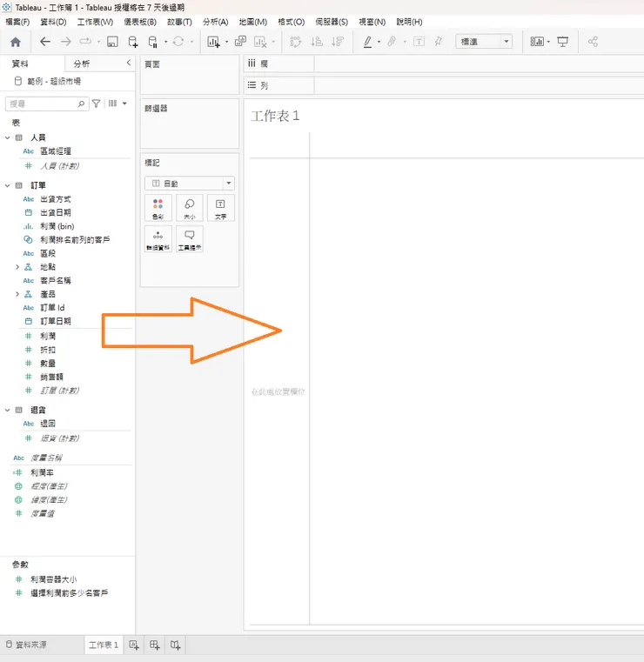This screenshot has width=644, height=662.
Task: Click the show mark labels icon
Action: (419, 42)
